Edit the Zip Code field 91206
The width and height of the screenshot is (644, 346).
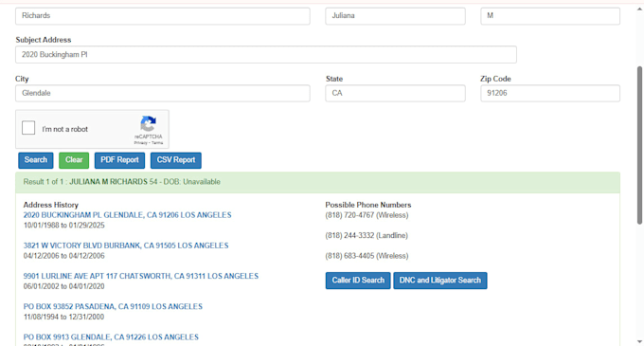[550, 93]
